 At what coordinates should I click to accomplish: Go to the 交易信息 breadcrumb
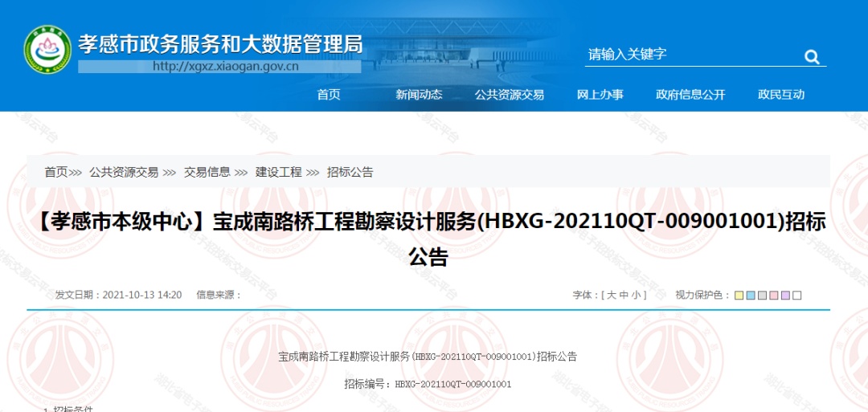coord(207,172)
